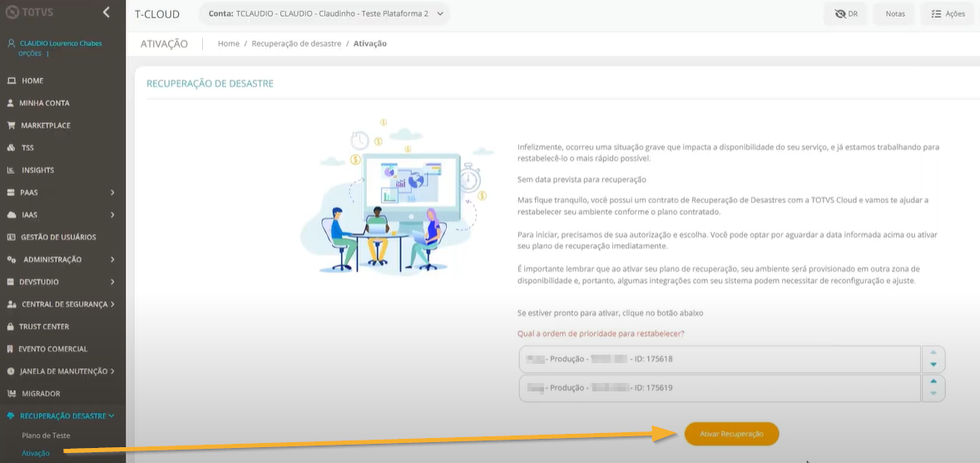Collapse the RECUPERAÇÃO DESASTRE chevron

[111, 416]
